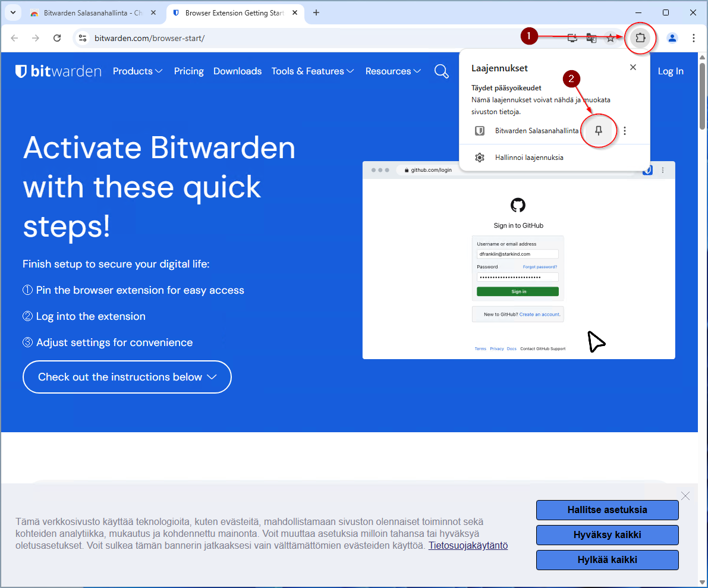708x588 pixels.
Task: Close the Browser Extension Getting Started tab
Action: [295, 12]
